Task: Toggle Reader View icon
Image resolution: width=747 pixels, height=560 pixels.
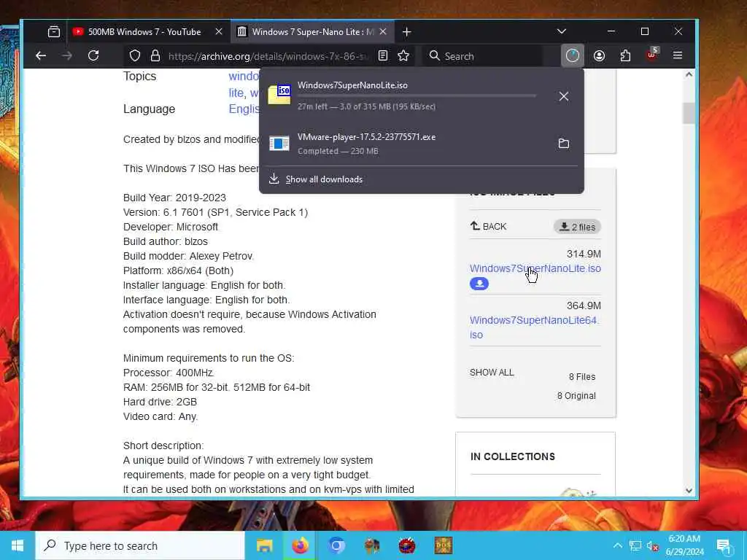Action: pos(382,55)
